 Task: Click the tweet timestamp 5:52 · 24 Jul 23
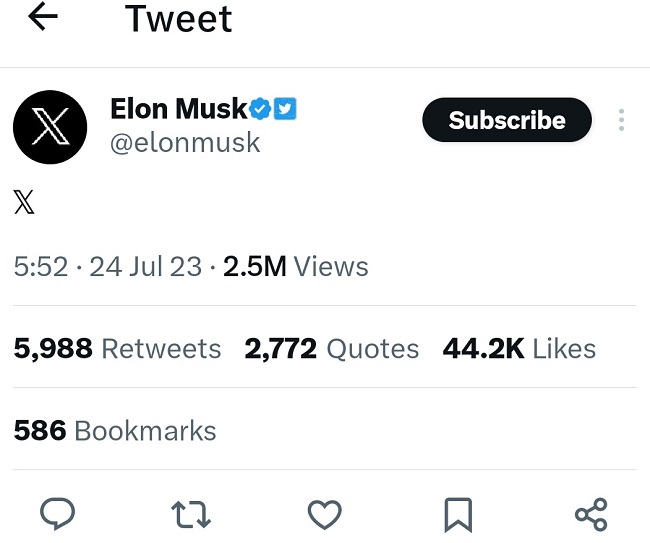tap(106, 267)
